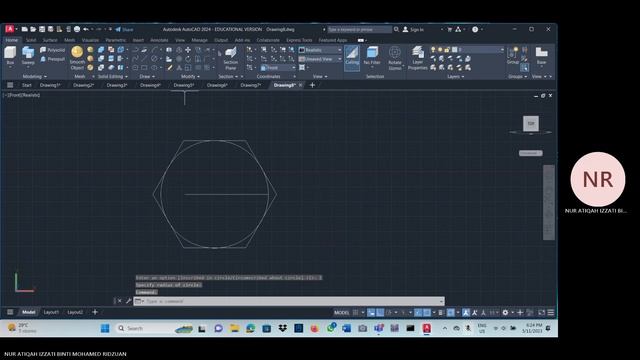Image resolution: width=640 pixels, height=360 pixels.
Task: Open the Section Plane tool
Action: tap(231, 58)
